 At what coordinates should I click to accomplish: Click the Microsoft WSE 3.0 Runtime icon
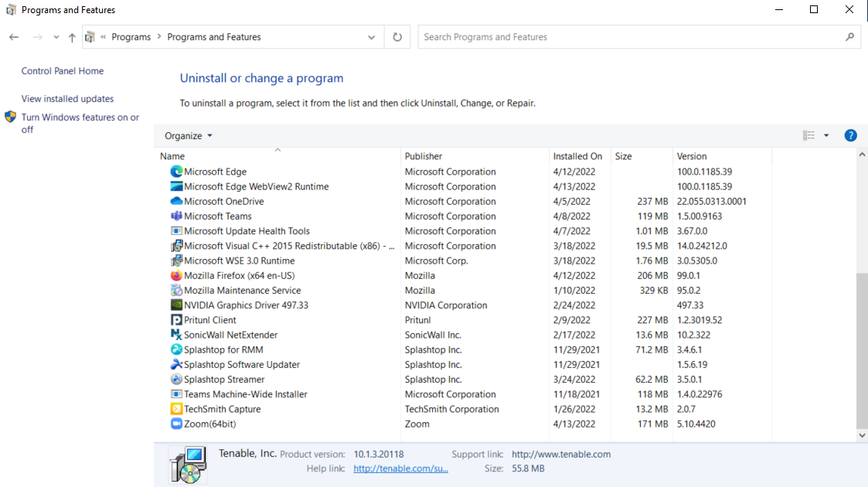coord(176,261)
